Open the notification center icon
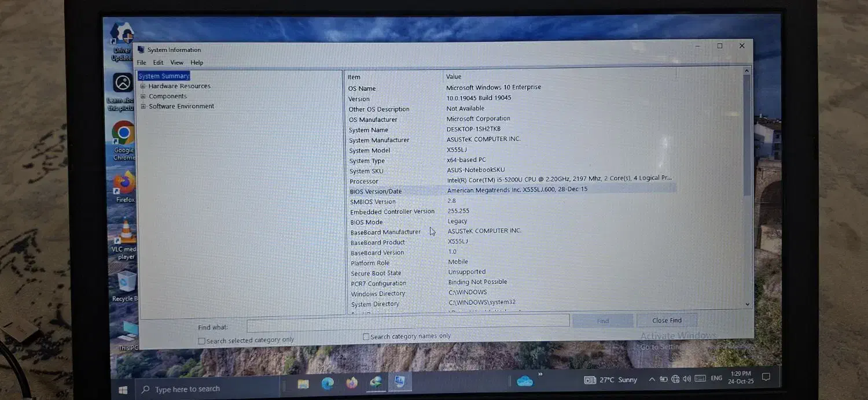This screenshot has width=868, height=400. click(766, 377)
